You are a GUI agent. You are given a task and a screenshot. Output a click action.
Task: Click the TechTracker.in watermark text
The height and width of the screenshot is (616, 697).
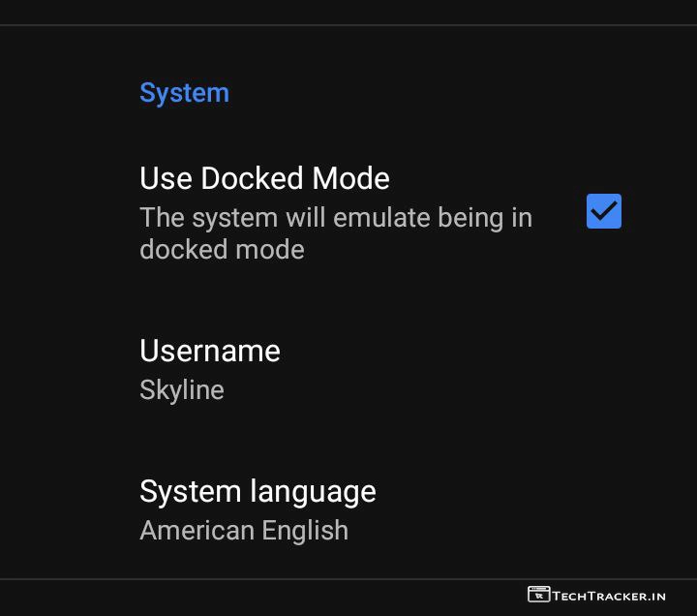tap(609, 596)
